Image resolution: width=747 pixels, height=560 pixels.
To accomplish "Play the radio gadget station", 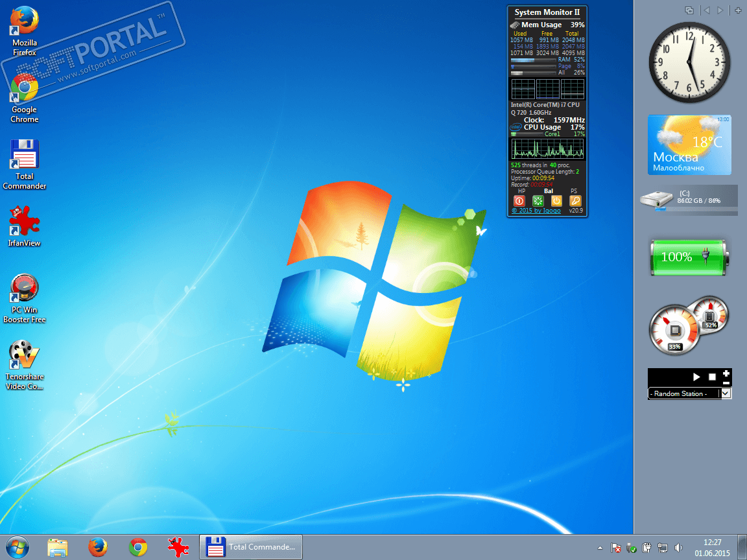I will click(x=696, y=377).
